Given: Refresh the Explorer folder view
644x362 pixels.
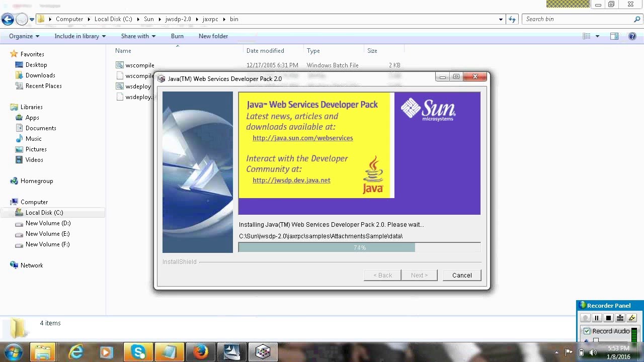Looking at the screenshot, I should 512,19.
